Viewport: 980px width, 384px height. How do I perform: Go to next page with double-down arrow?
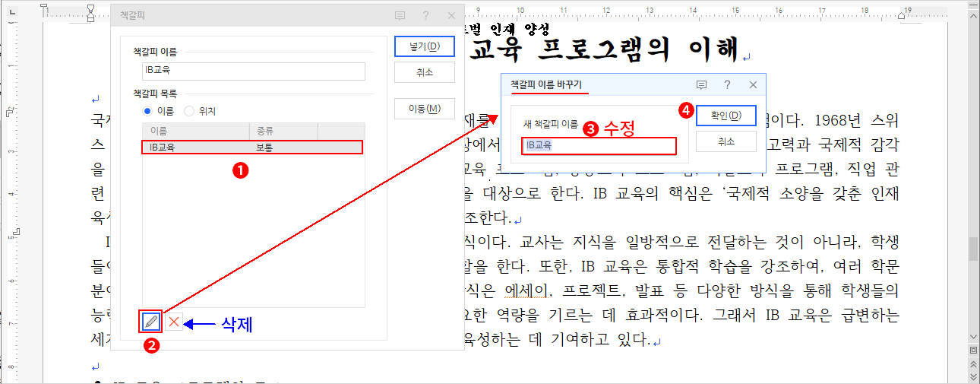(x=973, y=376)
